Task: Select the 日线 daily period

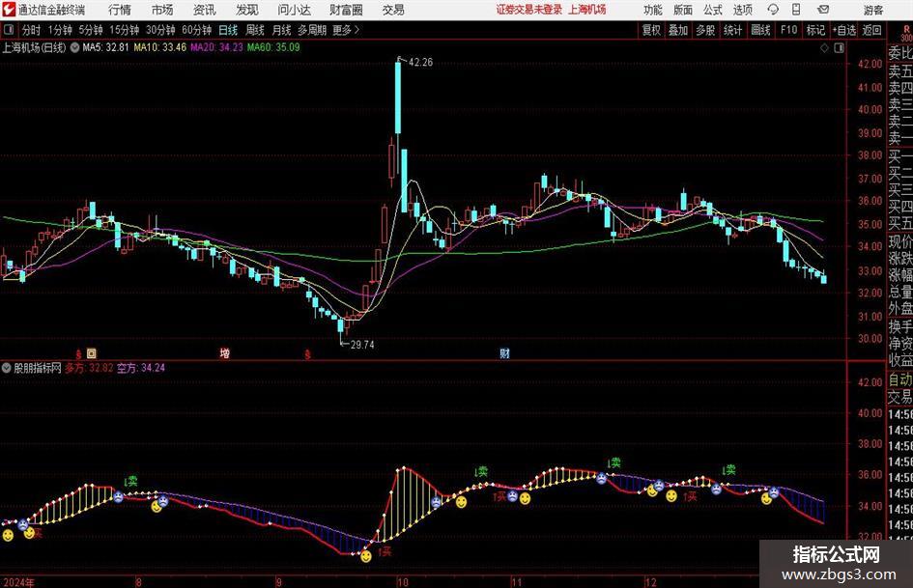Action: point(228,30)
